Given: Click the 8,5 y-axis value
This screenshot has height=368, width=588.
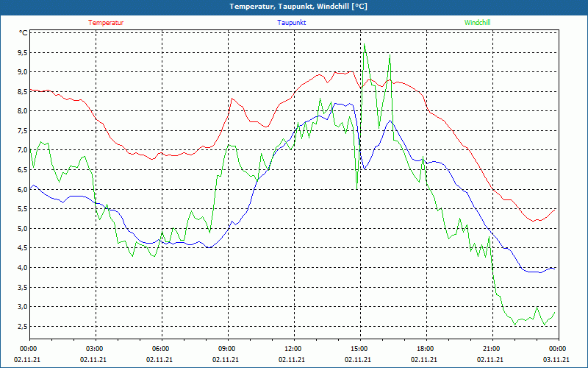Looking at the screenshot, I should coord(22,91).
